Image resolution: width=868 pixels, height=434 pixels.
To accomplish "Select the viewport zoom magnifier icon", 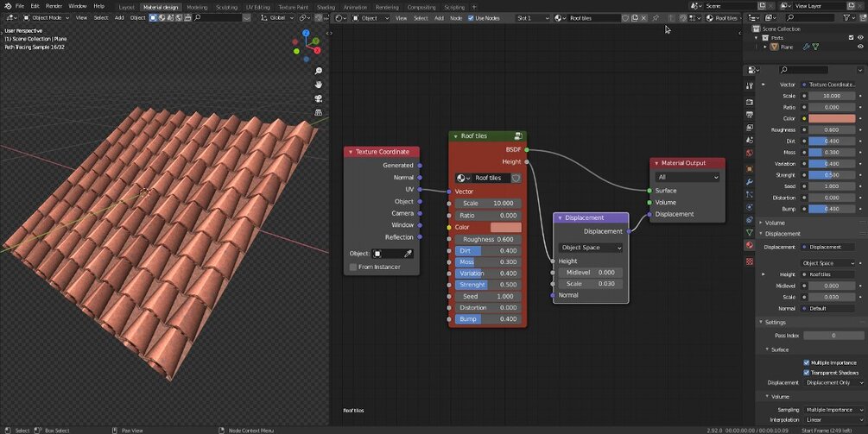I will (x=319, y=71).
